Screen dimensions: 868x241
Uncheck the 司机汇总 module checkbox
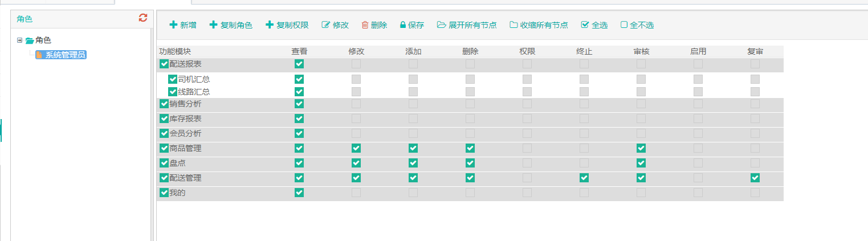[173, 79]
